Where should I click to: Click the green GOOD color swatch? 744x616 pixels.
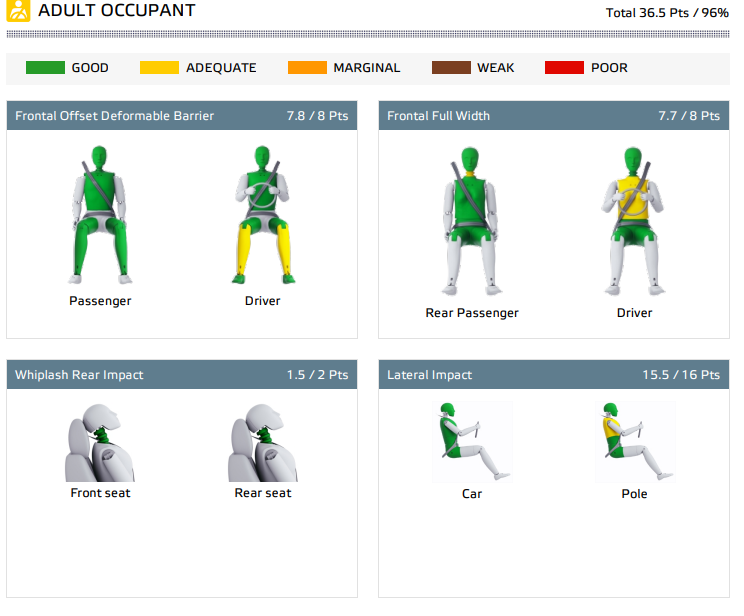click(x=45, y=67)
